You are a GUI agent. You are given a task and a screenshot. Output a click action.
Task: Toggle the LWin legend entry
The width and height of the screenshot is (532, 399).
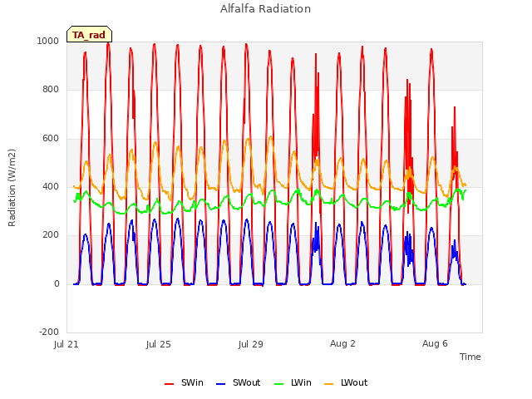(x=293, y=382)
